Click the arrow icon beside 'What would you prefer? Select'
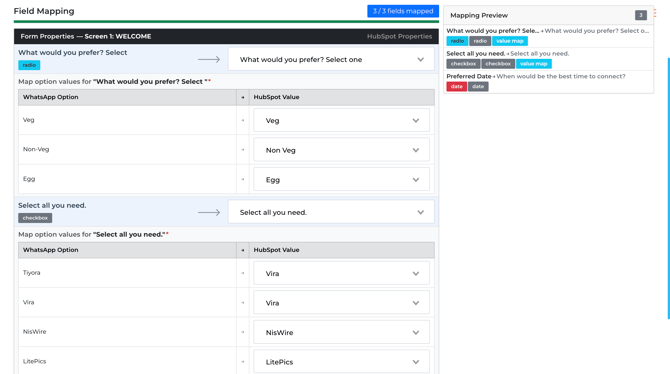 (209, 59)
